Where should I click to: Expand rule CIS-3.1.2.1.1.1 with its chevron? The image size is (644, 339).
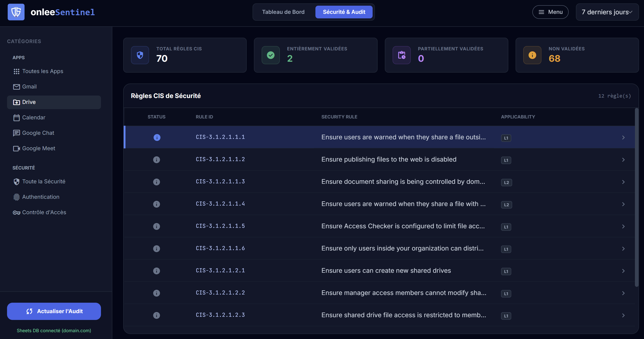pos(623,138)
